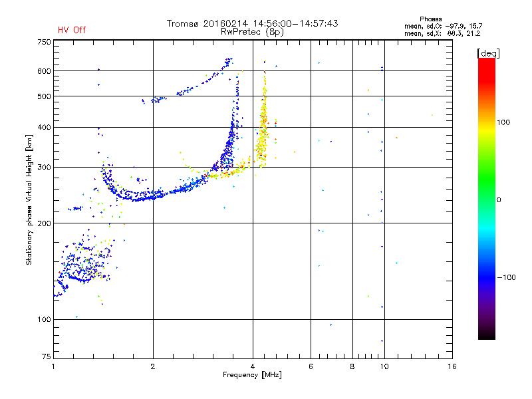The width and height of the screenshot is (532, 399).
Task: Select the 'mean, sd,O: -97.9, 15.7' line
Action: (443, 26)
